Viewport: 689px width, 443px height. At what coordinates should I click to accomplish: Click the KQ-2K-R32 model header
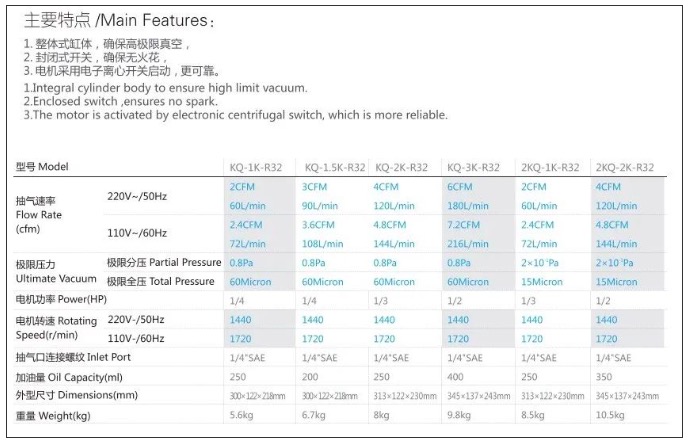401,167
